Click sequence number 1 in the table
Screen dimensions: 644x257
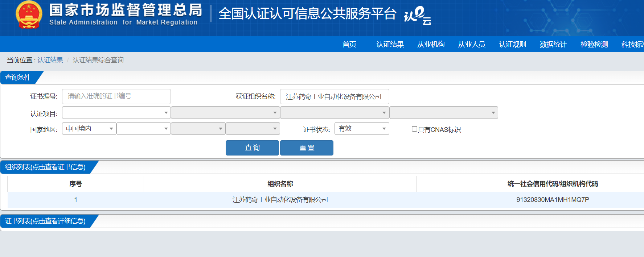(75, 200)
